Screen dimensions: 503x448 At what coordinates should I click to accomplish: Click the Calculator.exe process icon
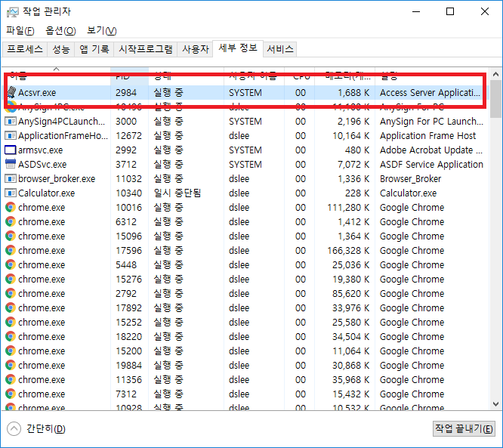point(11,193)
